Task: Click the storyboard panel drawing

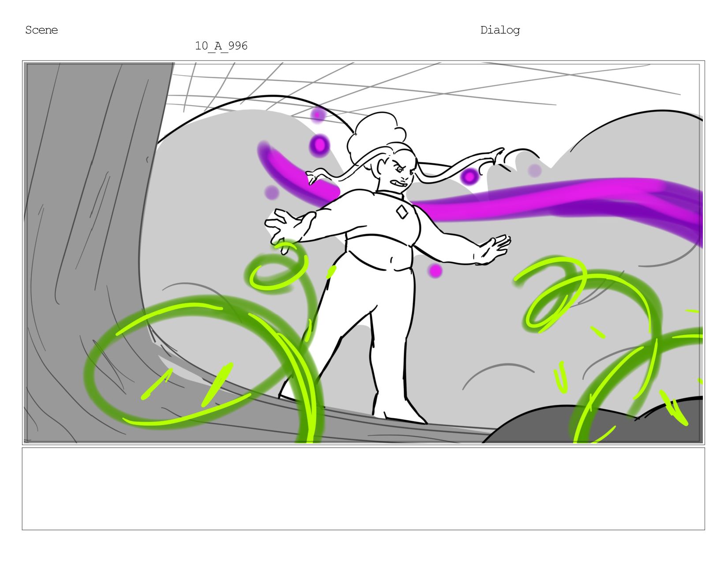Action: [363, 253]
